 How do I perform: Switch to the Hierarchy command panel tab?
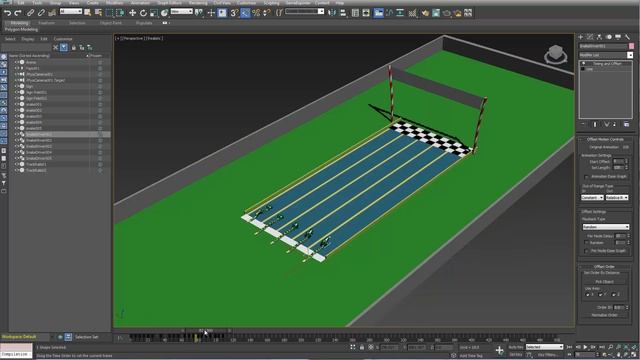[x=599, y=37]
